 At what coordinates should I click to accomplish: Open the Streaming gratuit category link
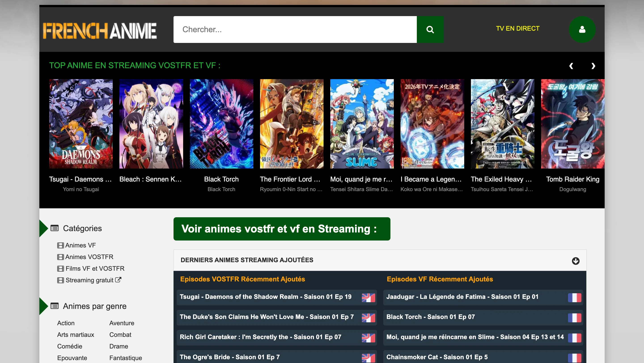pos(89,280)
